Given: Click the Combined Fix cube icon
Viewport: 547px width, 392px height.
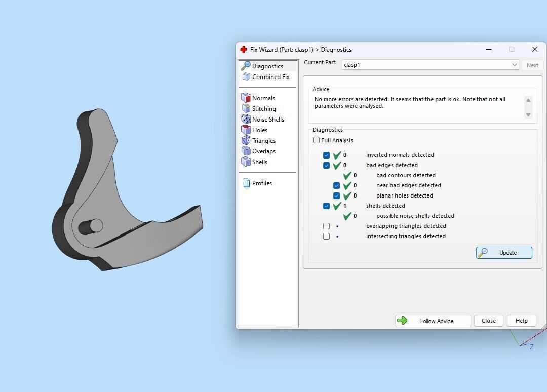Looking at the screenshot, I should [x=246, y=76].
